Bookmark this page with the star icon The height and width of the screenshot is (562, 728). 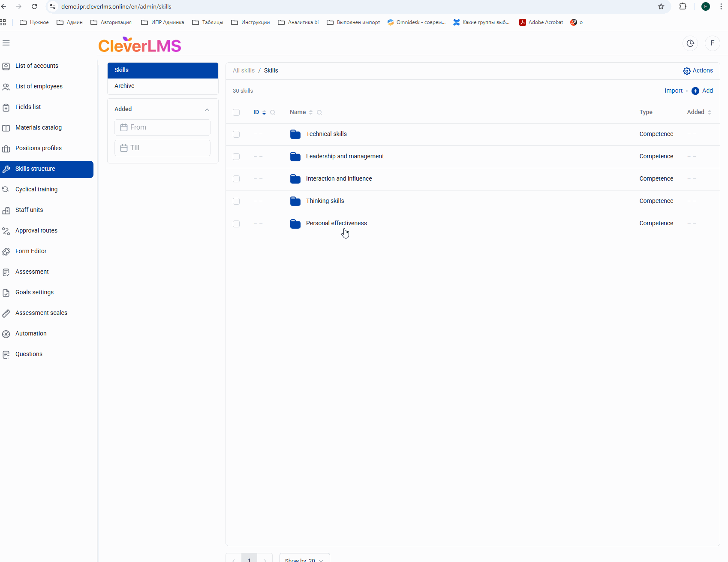(x=661, y=6)
